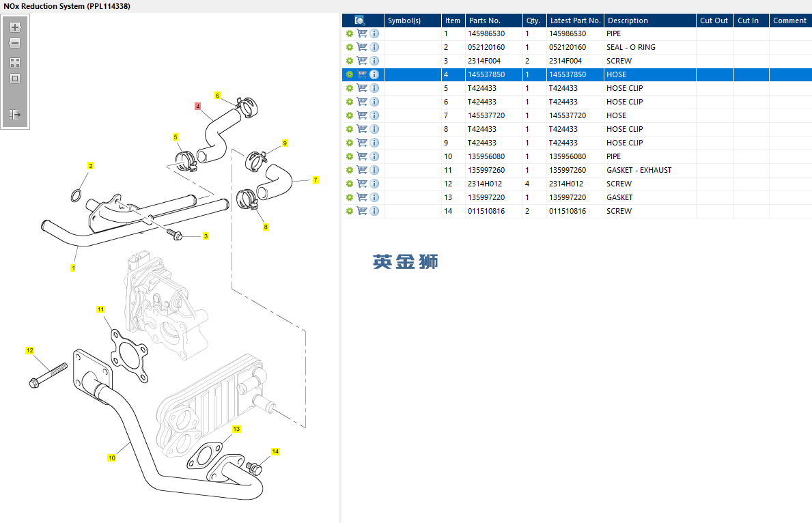Select part number 145986530 in row 1
Image resolution: width=812 pixels, height=523 pixels.
[x=486, y=33]
